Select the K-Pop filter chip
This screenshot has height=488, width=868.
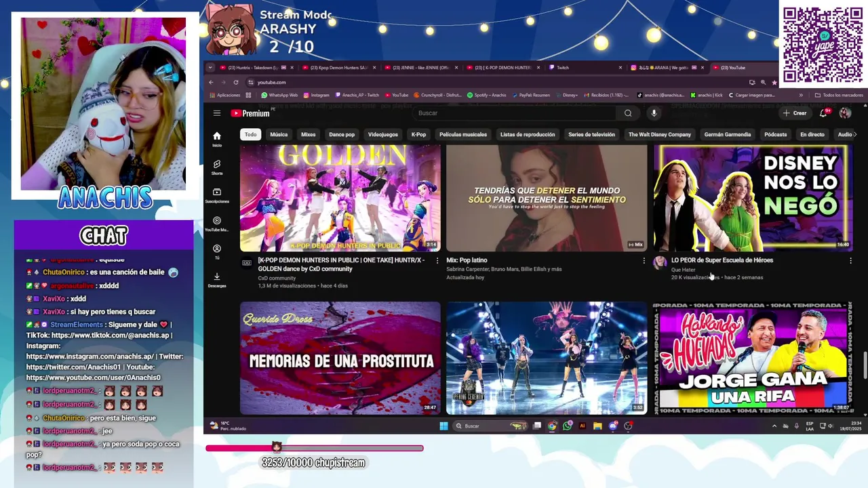coord(419,134)
